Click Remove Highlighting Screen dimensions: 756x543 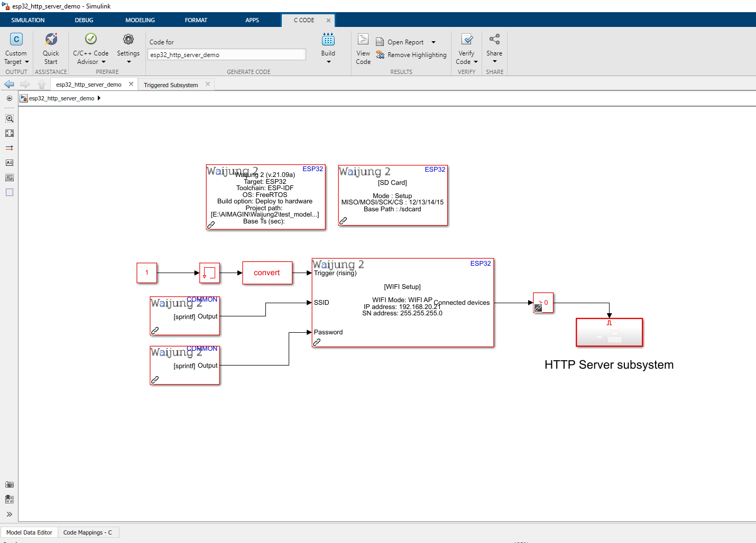[411, 55]
